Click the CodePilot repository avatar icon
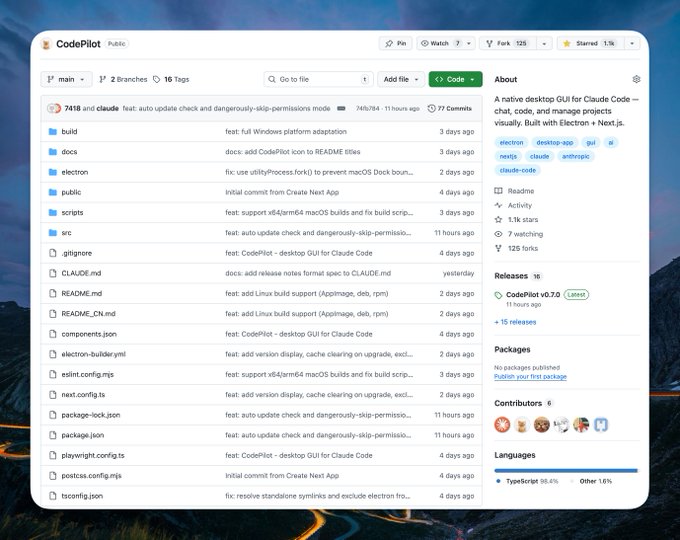 (x=46, y=44)
